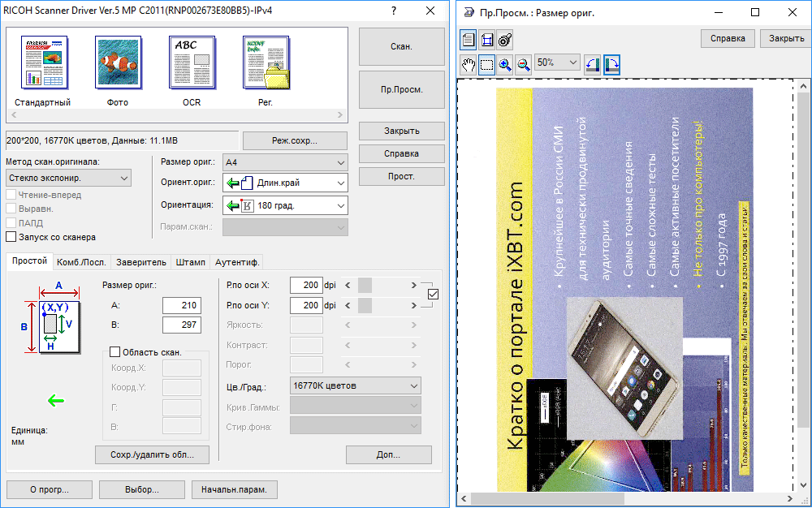812x508 pixels.
Task: Click the document view icon in preview toolbar
Action: (x=469, y=40)
